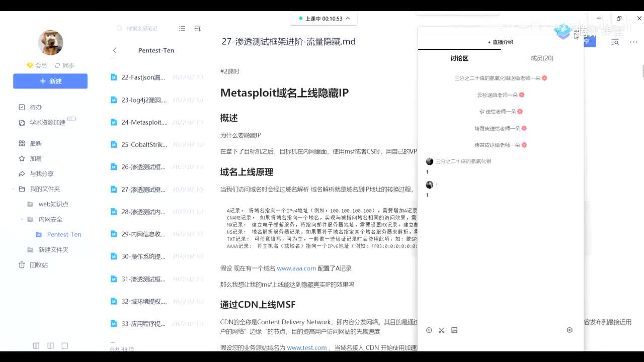This screenshot has width=644, height=362.
Task: Open the 回收站 recycle bin
Action: point(33,264)
